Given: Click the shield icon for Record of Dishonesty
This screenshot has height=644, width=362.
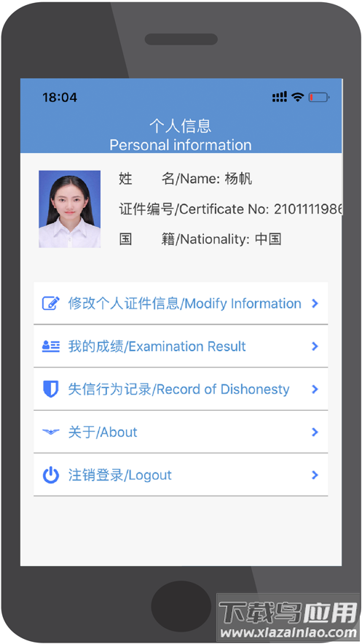Looking at the screenshot, I should [x=51, y=389].
